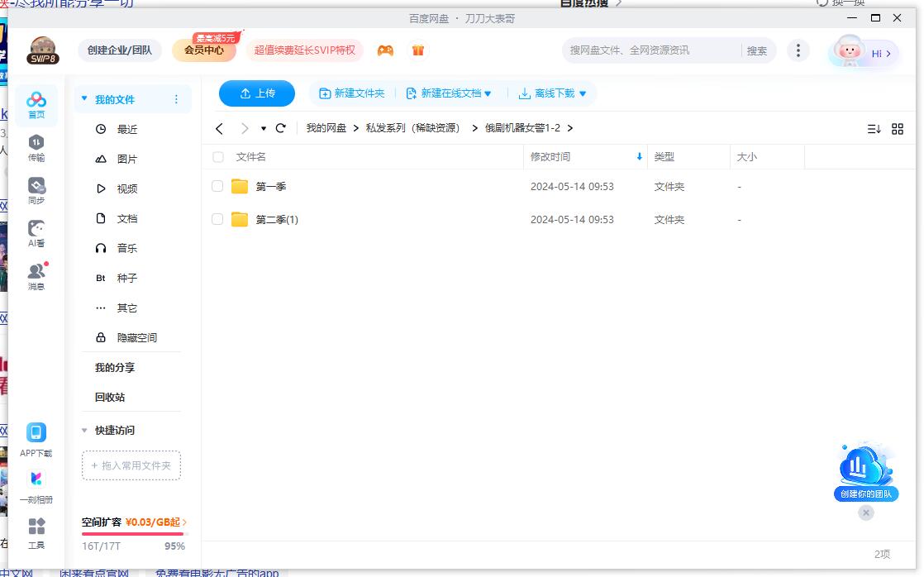The height and width of the screenshot is (577, 924).
Task: Refresh the current folder view
Action: click(x=280, y=128)
